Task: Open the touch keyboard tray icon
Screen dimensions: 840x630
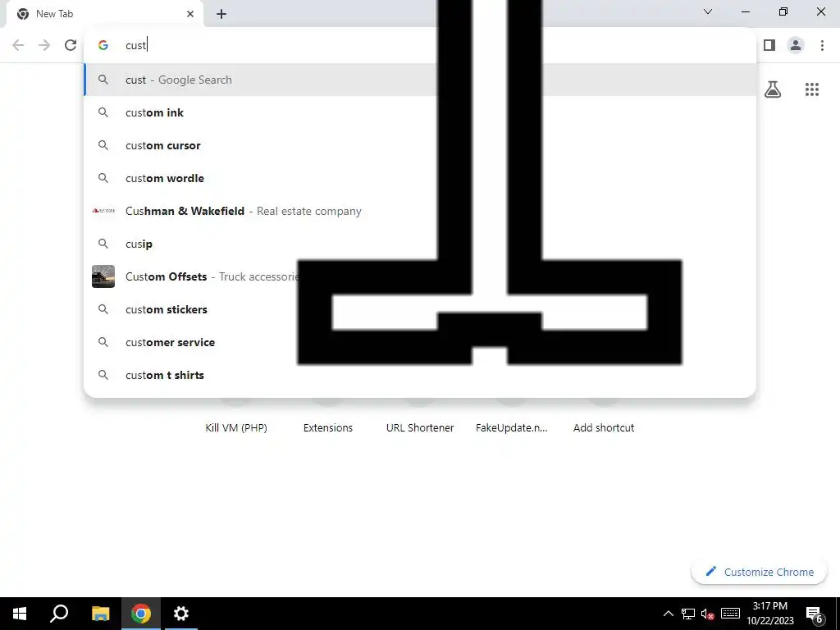Action: tap(730, 614)
